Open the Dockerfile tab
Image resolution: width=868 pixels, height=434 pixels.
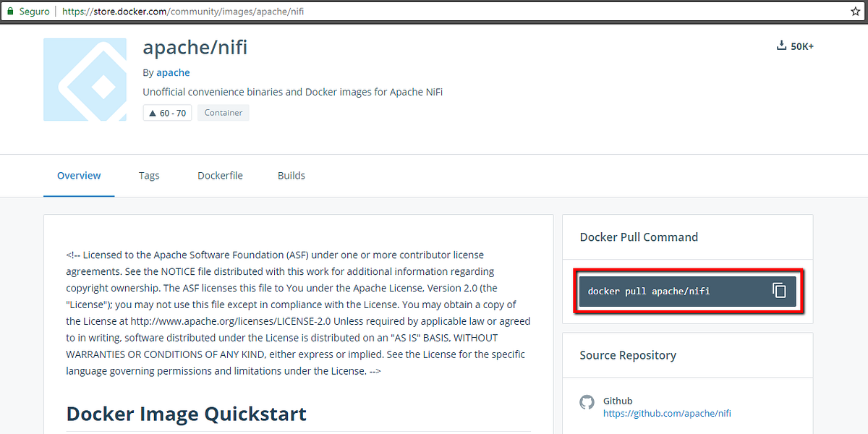[x=220, y=175]
